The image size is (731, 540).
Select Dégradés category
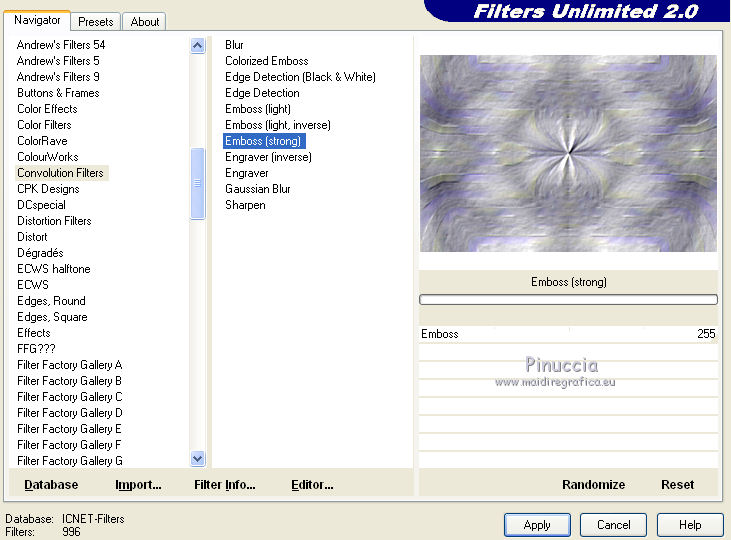pos(40,253)
